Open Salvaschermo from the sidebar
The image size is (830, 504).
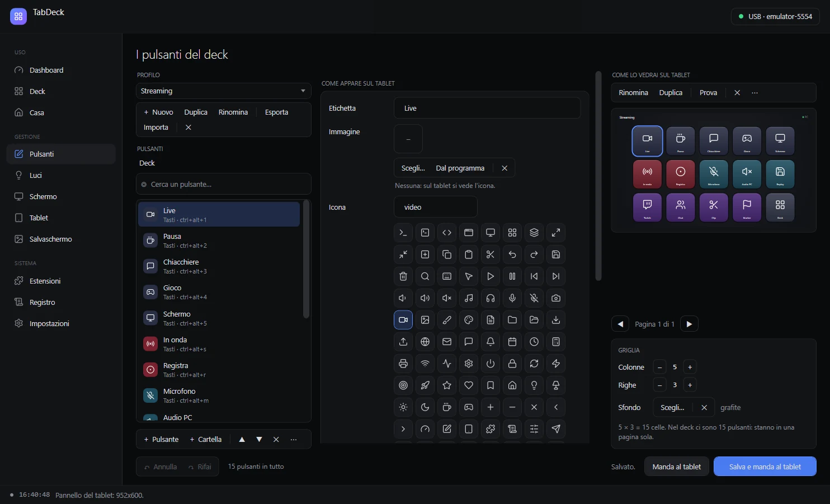click(61, 239)
